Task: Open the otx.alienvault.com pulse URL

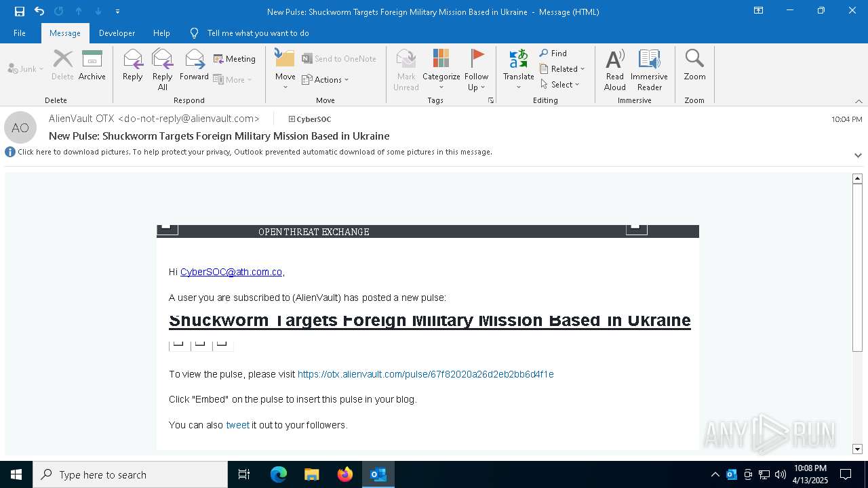Action: click(x=425, y=374)
